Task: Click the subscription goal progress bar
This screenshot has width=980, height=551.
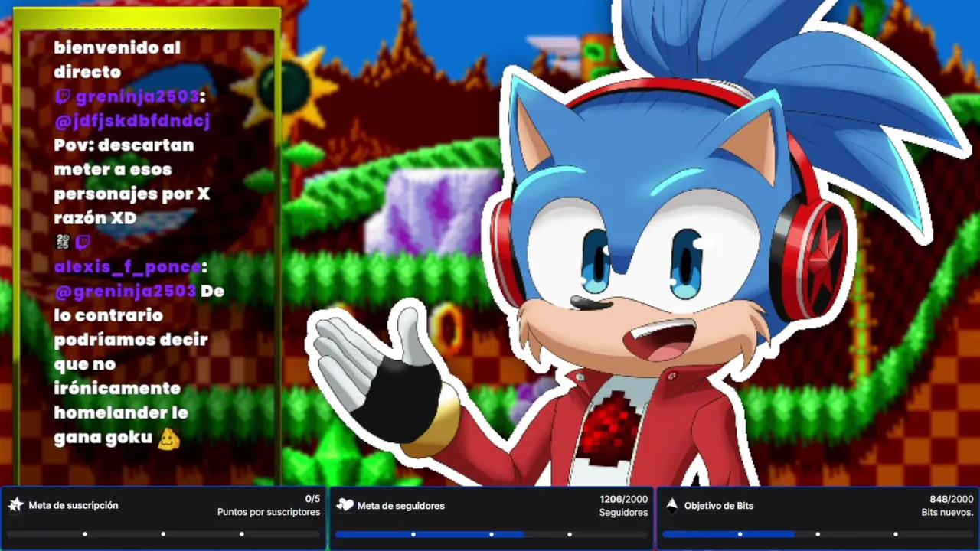Action: 163,534
